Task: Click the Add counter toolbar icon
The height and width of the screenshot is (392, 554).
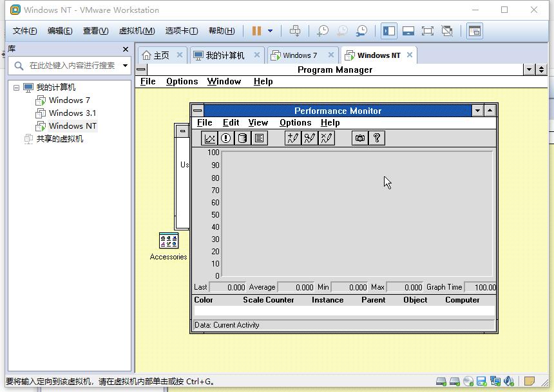Action: coord(293,138)
